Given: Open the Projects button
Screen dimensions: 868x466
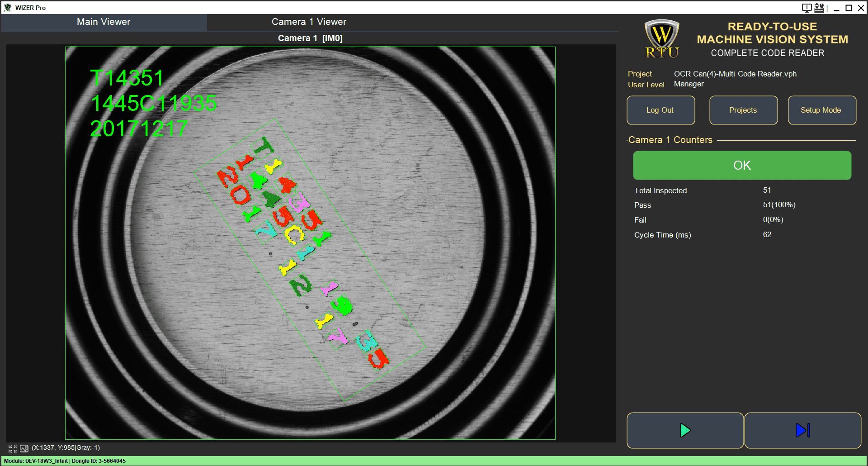Looking at the screenshot, I should click(743, 110).
